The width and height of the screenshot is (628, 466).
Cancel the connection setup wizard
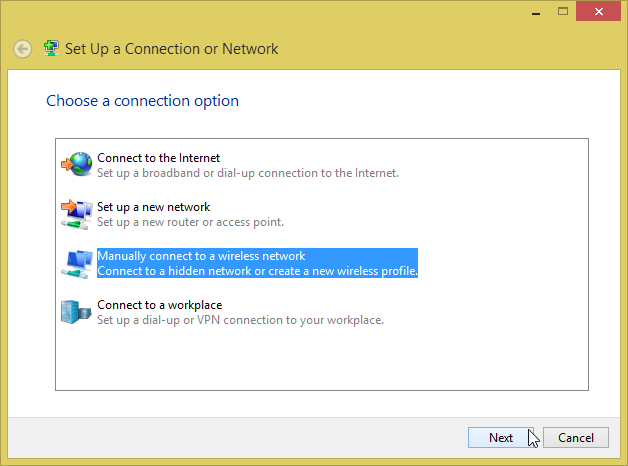coord(576,437)
